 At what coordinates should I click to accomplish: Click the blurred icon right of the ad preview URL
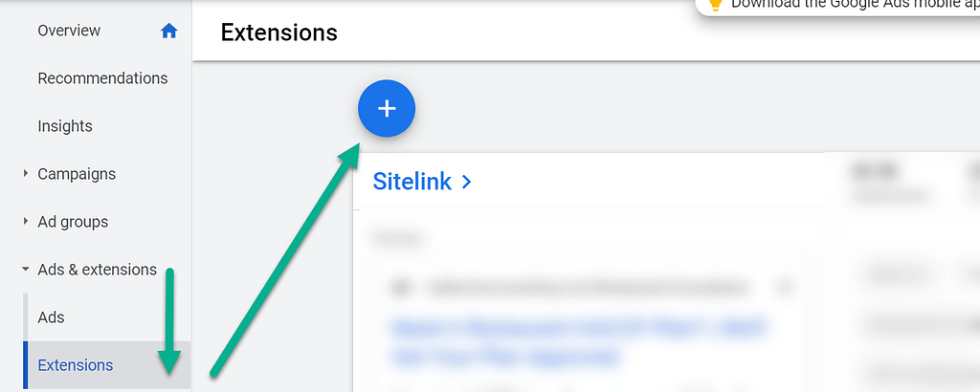785,287
